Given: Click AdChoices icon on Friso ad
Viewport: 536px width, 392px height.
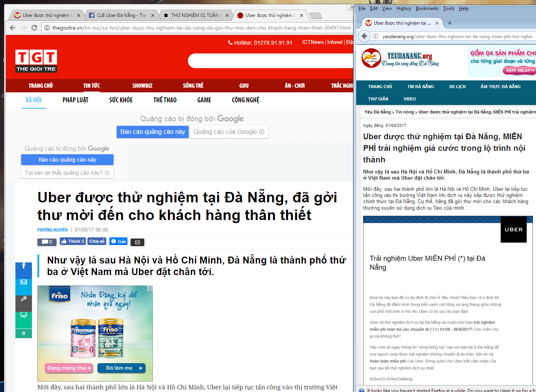Looking at the screenshot, I should tap(150, 288).
